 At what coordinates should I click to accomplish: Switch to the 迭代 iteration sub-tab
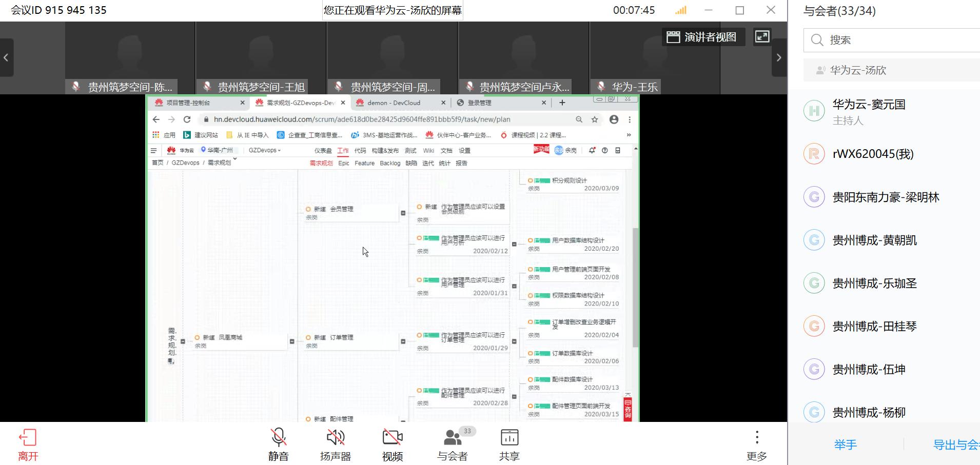tap(428, 163)
